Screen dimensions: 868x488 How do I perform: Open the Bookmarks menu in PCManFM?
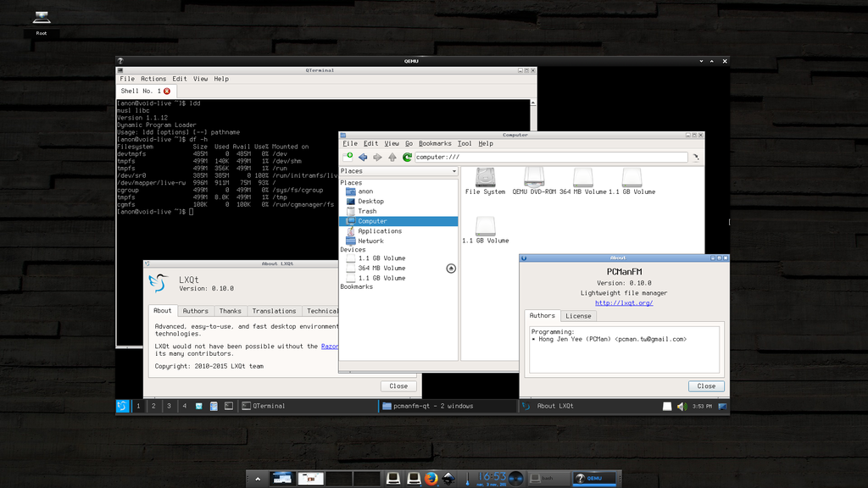click(x=435, y=144)
